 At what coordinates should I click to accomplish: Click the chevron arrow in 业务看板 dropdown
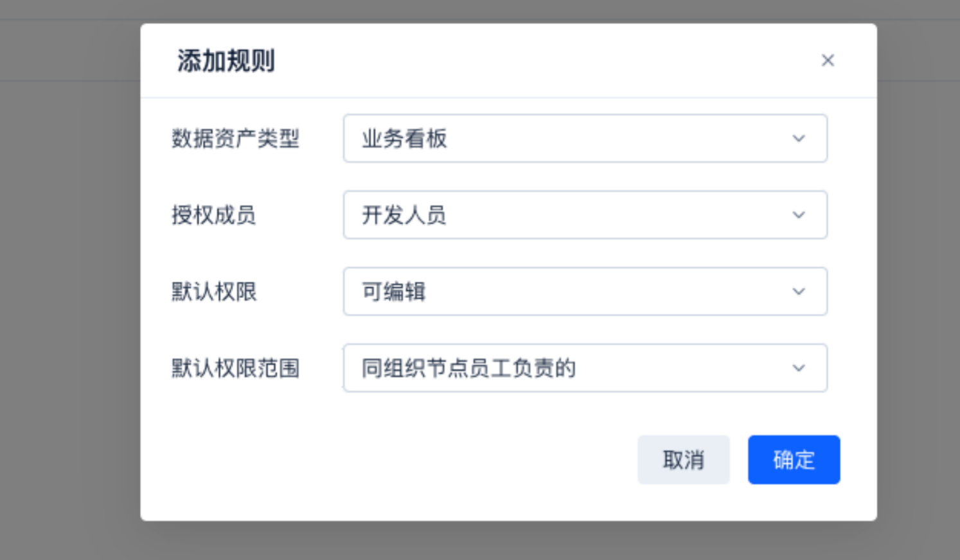(x=799, y=138)
